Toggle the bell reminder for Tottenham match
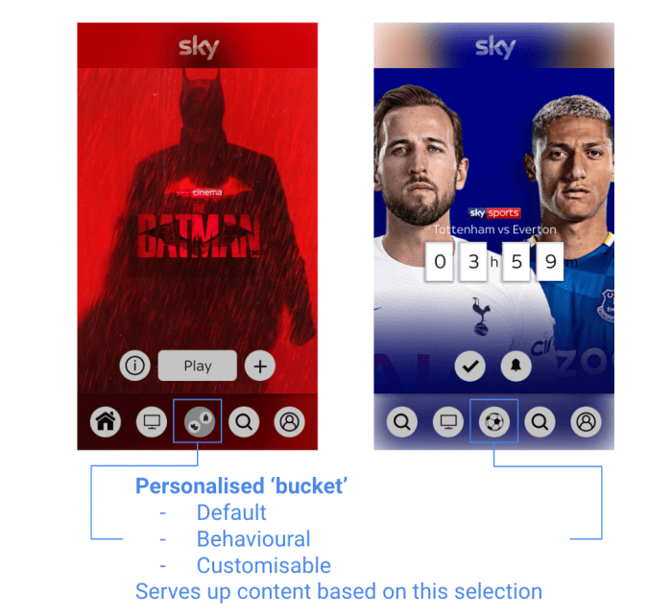 [516, 366]
